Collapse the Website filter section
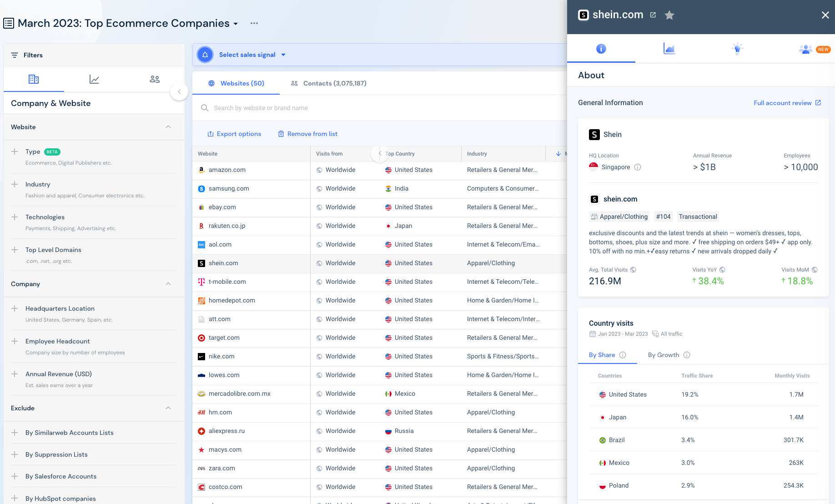The width and height of the screenshot is (835, 504). (168, 127)
